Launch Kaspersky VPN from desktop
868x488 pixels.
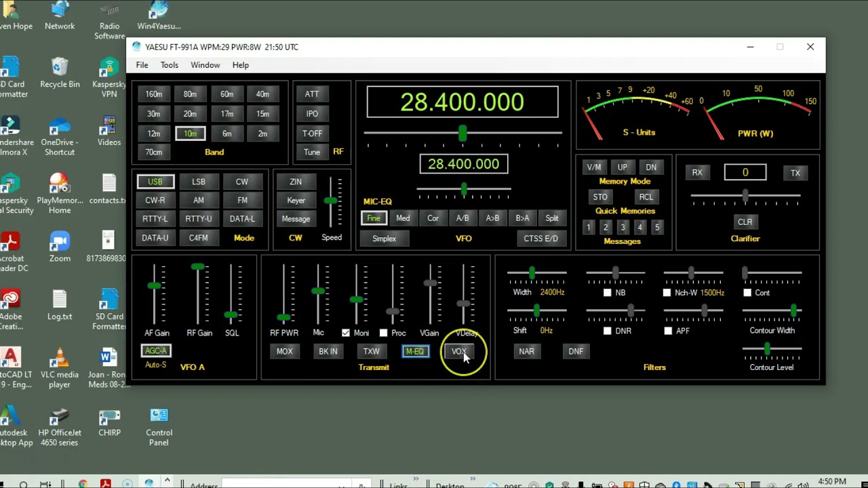(x=109, y=78)
